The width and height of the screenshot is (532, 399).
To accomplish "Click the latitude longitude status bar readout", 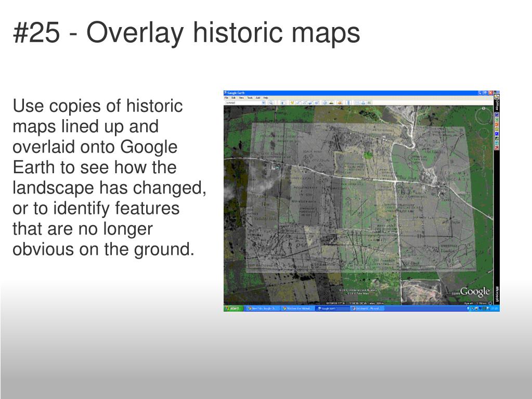I will click(346, 303).
